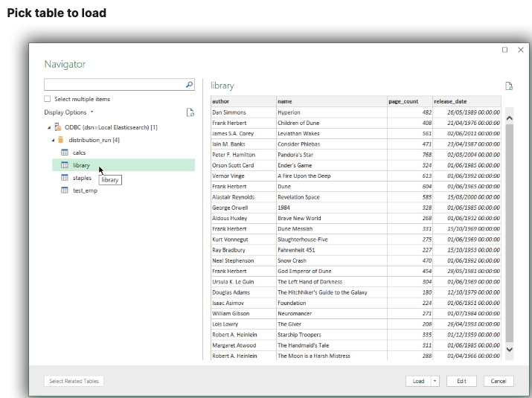Select ODBC (dsn=Local Elasticsearch) node
This screenshot has height=398, width=532.
click(111, 127)
